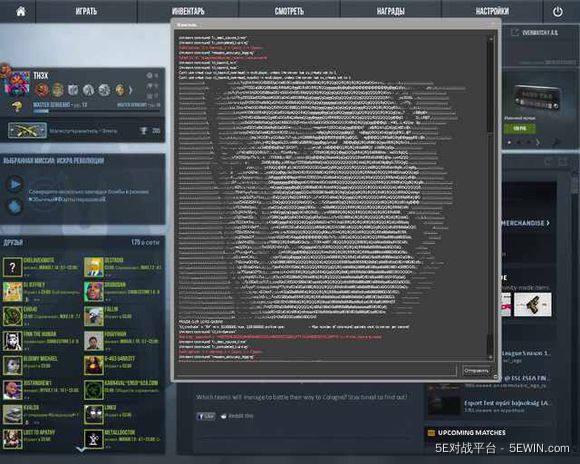Click the green store buy button
This screenshot has height=464, width=580.
tap(519, 128)
